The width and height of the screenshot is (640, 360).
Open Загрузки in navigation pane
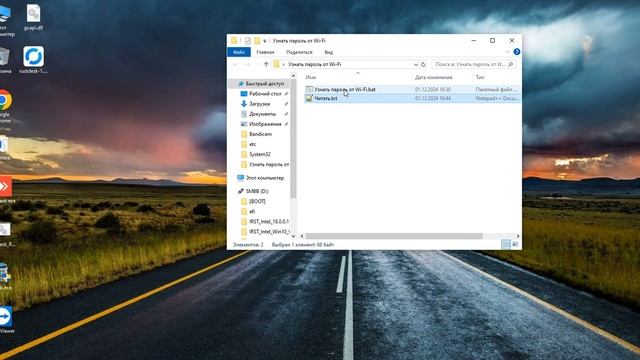coord(259,104)
